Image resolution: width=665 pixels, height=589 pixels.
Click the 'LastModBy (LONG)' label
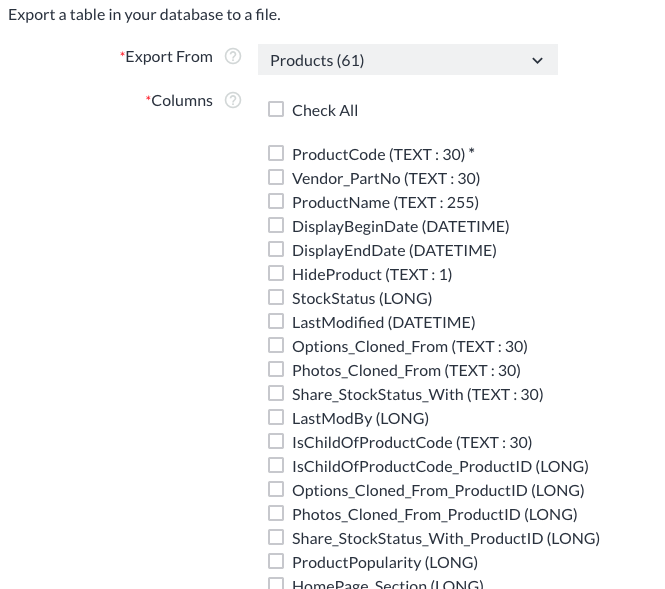pyautogui.click(x=360, y=419)
